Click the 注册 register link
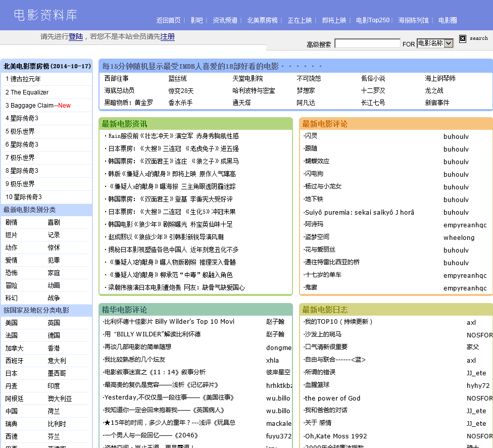This screenshot has height=448, width=493. tap(168, 36)
